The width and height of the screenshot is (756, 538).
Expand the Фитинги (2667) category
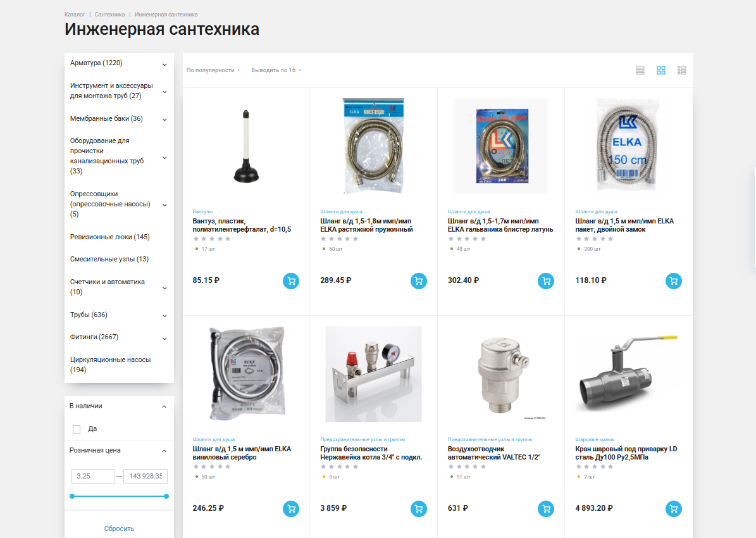click(164, 338)
